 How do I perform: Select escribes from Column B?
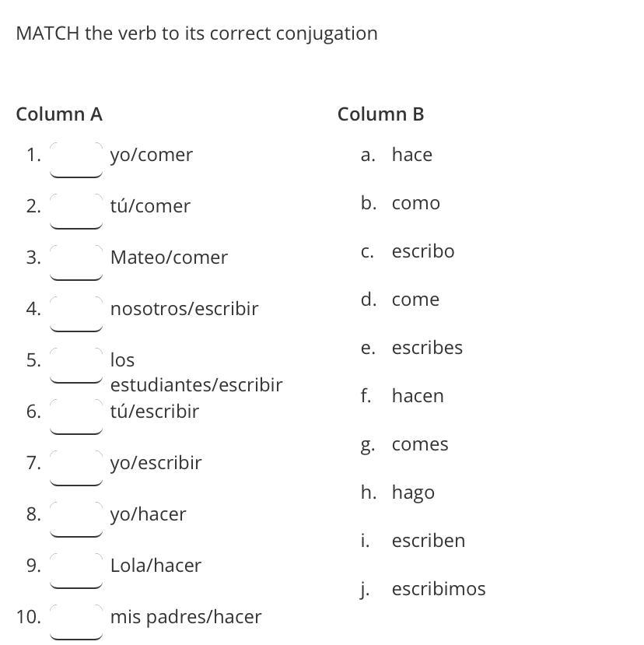427,348
